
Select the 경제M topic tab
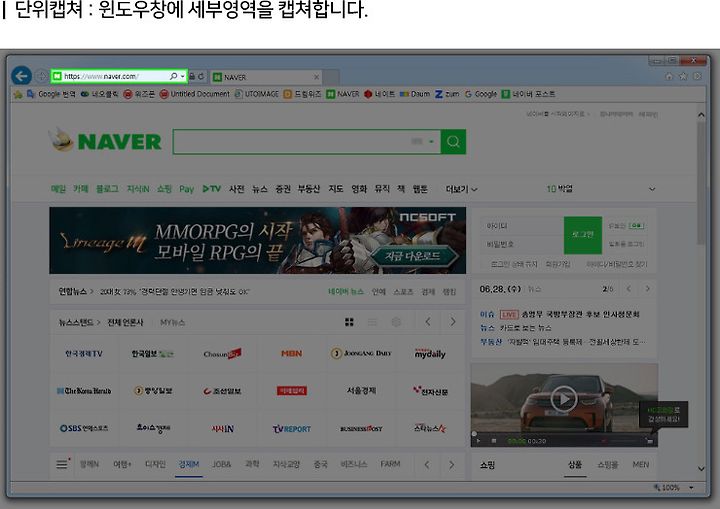click(x=189, y=464)
